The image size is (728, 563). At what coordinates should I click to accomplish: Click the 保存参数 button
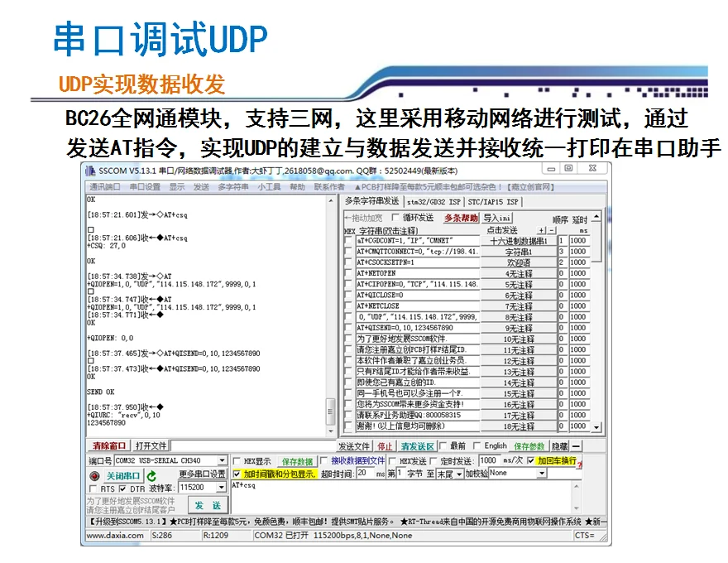tap(529, 446)
